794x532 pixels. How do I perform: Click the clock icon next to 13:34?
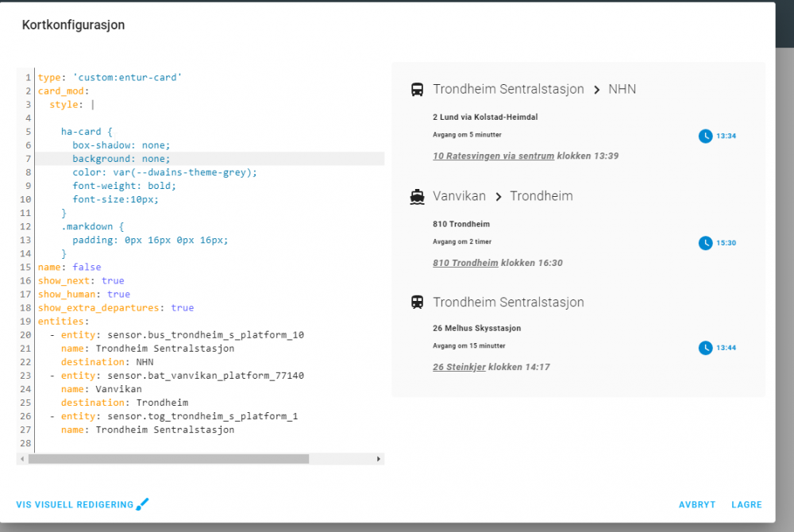(705, 136)
